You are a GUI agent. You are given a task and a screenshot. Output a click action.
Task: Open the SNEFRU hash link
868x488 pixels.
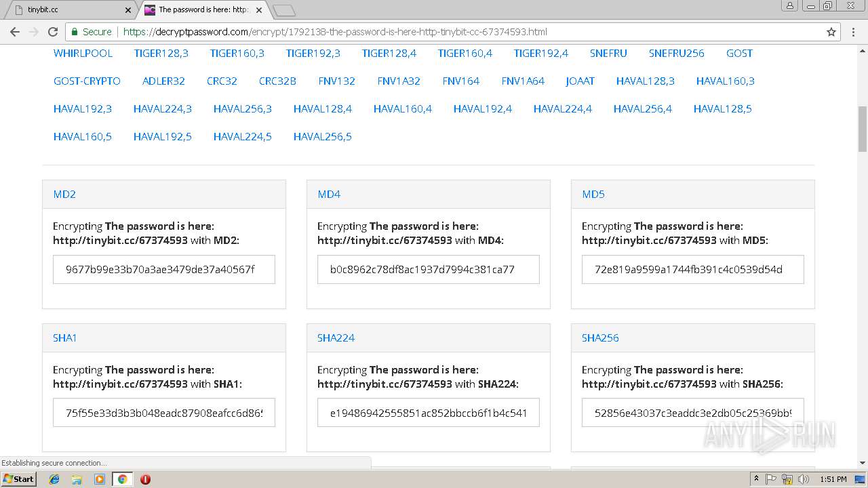click(608, 53)
